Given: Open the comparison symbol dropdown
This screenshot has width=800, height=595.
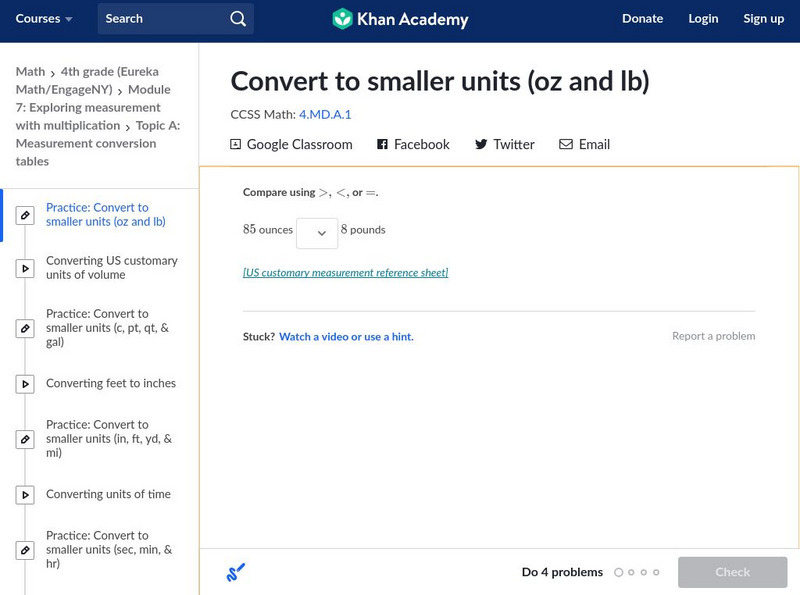Looking at the screenshot, I should point(317,233).
